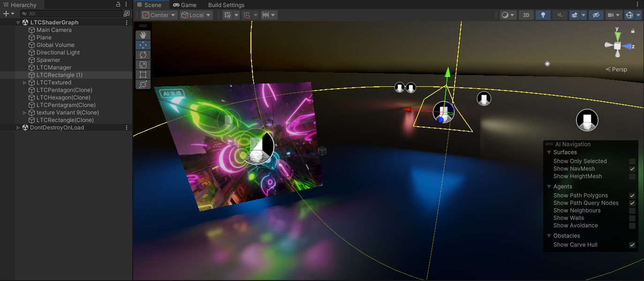This screenshot has width=644, height=281.
Task: Select the Rotate tool
Action: click(x=144, y=55)
